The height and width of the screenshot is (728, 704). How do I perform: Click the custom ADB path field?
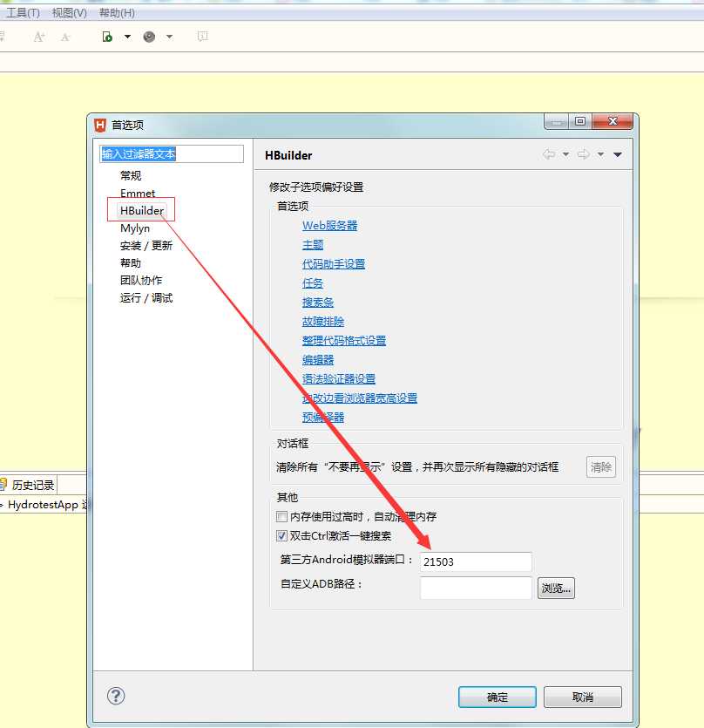476,588
